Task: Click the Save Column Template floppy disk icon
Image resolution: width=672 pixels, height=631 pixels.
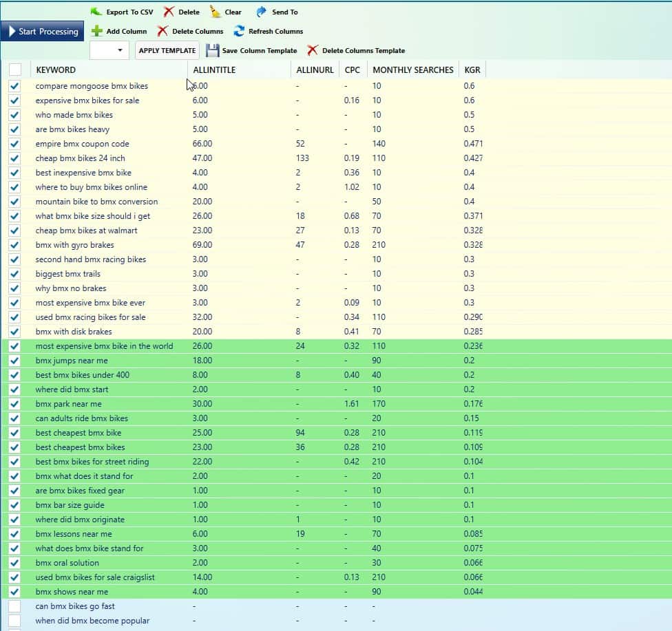Action: (x=212, y=50)
